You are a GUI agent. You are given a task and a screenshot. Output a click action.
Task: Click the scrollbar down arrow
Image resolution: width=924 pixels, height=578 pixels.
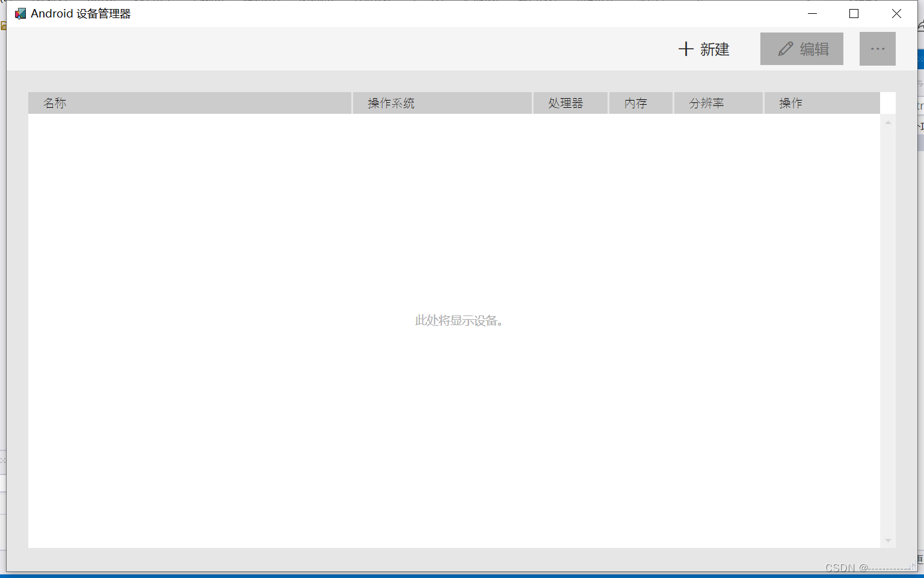[x=888, y=541]
